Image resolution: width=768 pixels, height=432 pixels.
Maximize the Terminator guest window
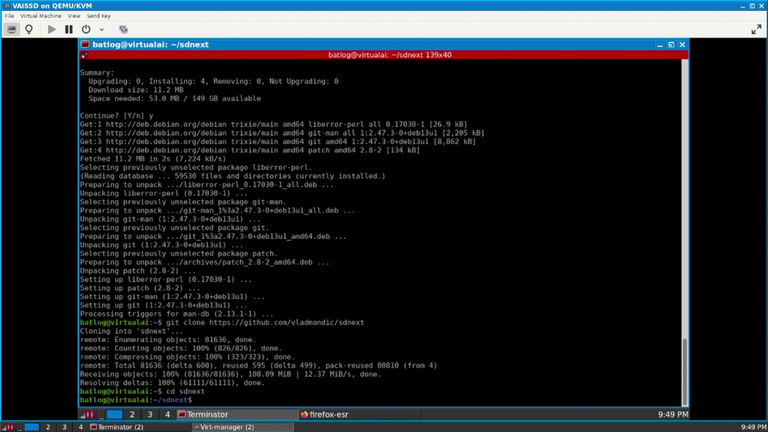click(x=671, y=45)
